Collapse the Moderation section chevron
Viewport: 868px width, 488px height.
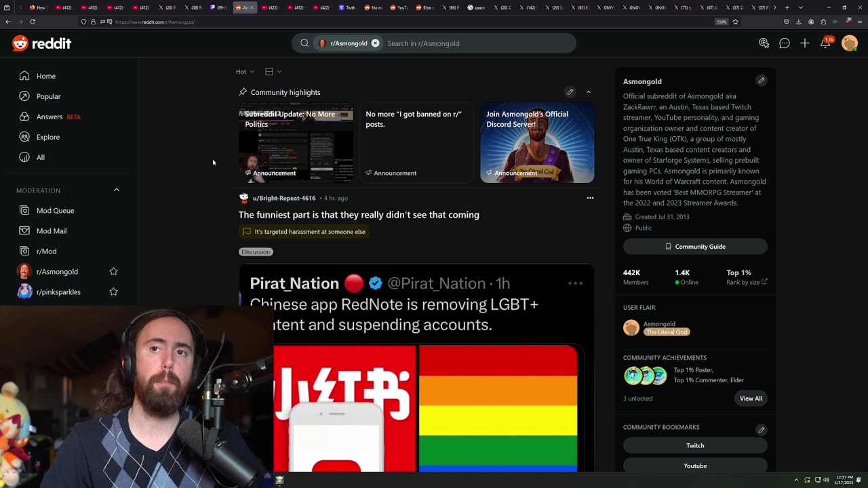click(117, 190)
